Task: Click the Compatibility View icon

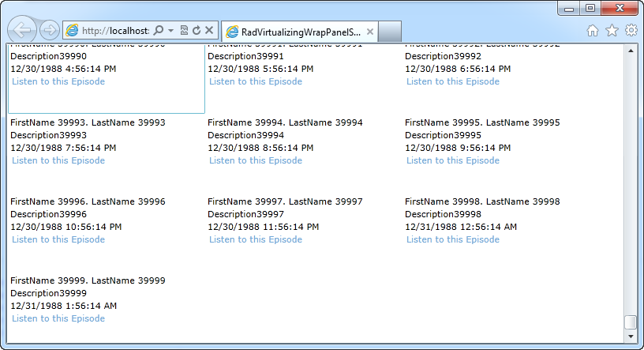Action: pyautogui.click(x=183, y=30)
